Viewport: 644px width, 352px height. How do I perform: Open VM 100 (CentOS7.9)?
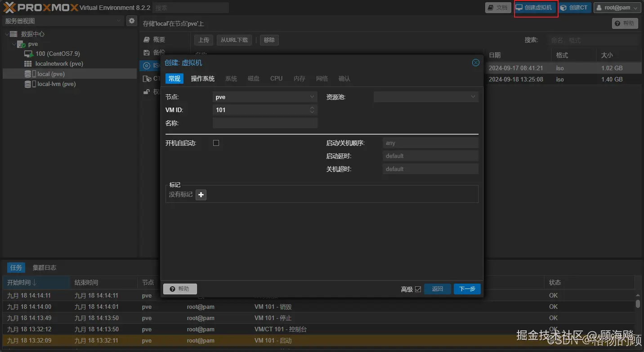(x=58, y=54)
